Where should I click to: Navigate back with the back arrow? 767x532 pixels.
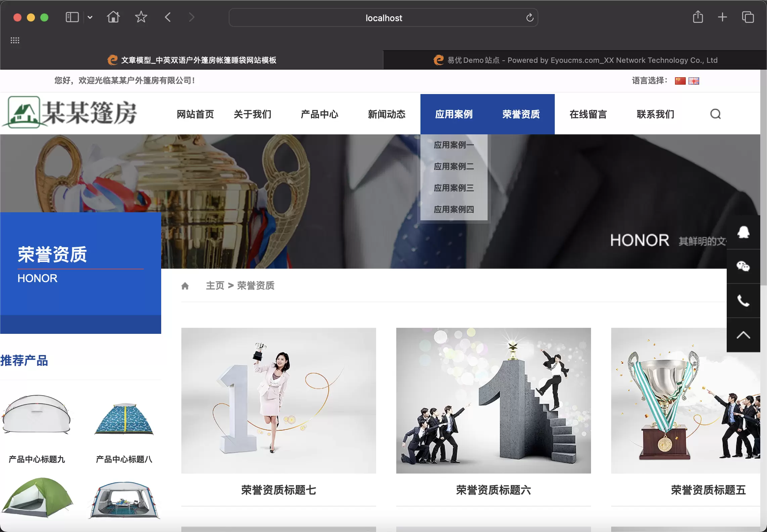[x=168, y=17]
